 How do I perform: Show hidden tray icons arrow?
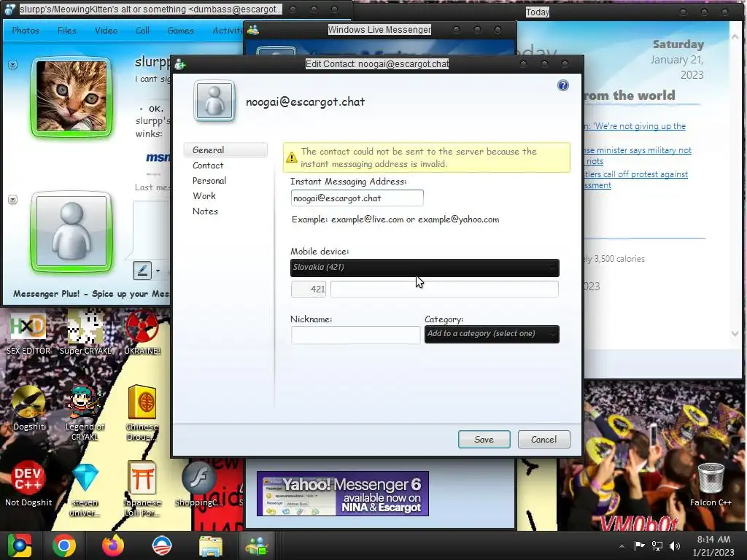622,546
